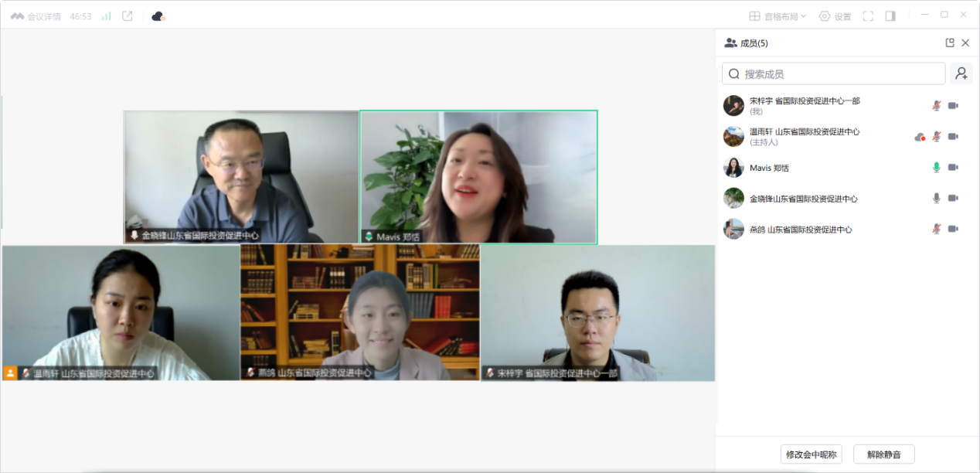This screenshot has width=980, height=473.
Task: Open the network signal strength indicator
Action: point(106,16)
